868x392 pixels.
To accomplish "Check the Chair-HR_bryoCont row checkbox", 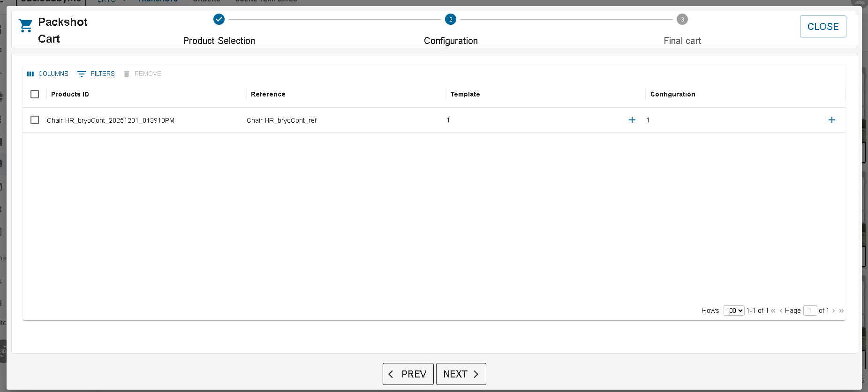I will tap(35, 120).
